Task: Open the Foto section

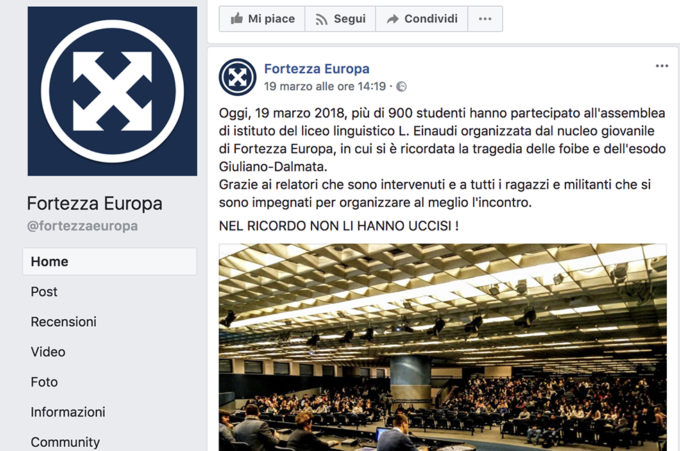Action: tap(44, 382)
